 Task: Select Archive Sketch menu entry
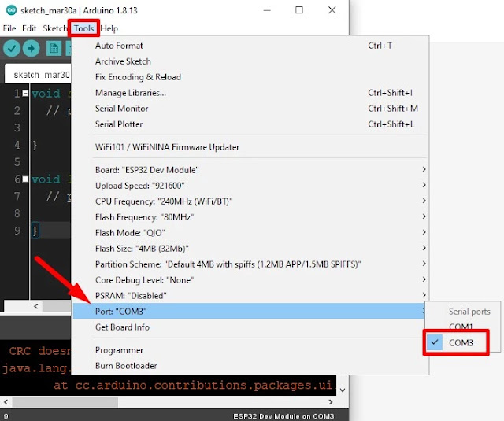(250, 61)
